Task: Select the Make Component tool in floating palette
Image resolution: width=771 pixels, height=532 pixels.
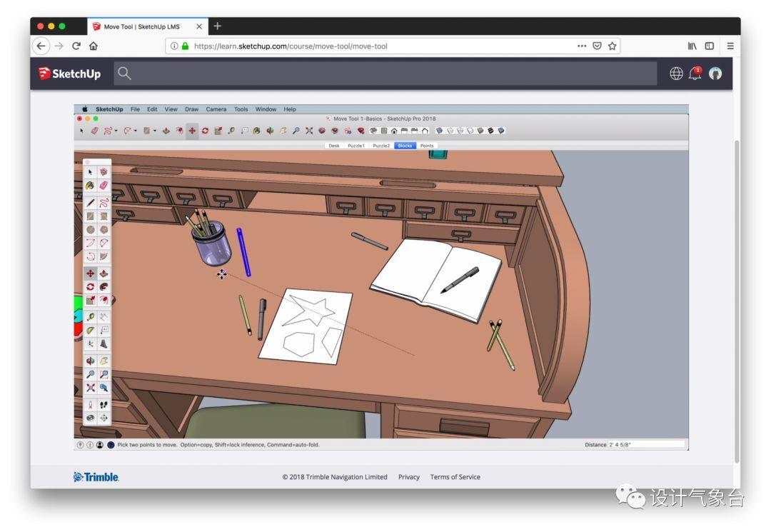Action: coord(104,171)
